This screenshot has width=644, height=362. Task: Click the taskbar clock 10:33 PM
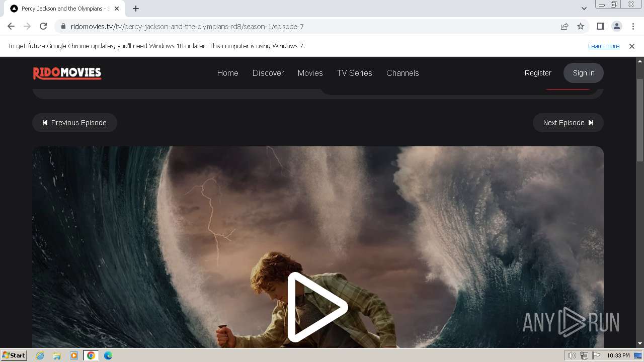coord(618,355)
